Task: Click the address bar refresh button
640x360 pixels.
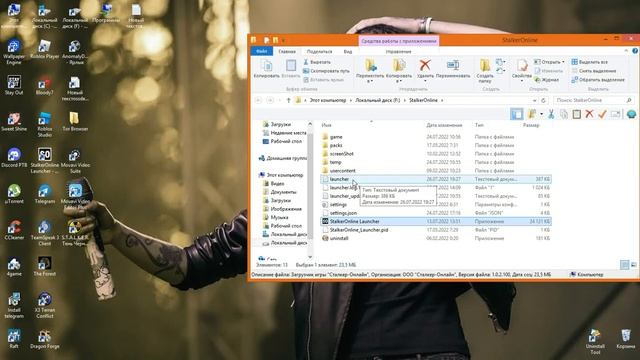Action: 543,100
